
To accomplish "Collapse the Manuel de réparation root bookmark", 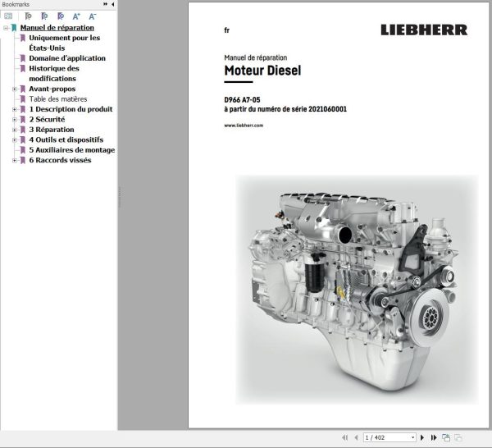I will tap(6, 28).
